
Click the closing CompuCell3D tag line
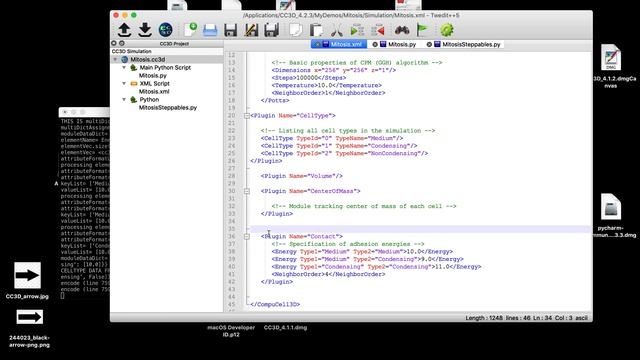pyautogui.click(x=275, y=304)
